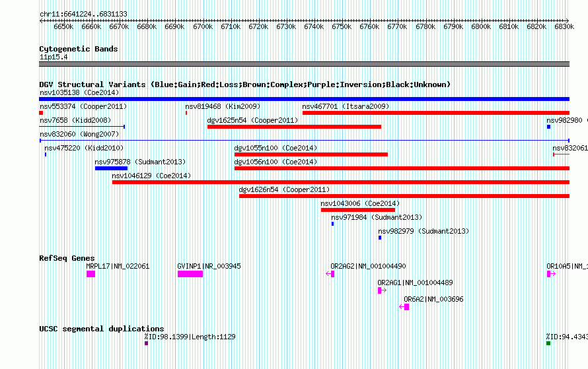This screenshot has width=588, height=369.
Task: Click the OR6A2 gene arrow glyph
Action: coord(404,307)
